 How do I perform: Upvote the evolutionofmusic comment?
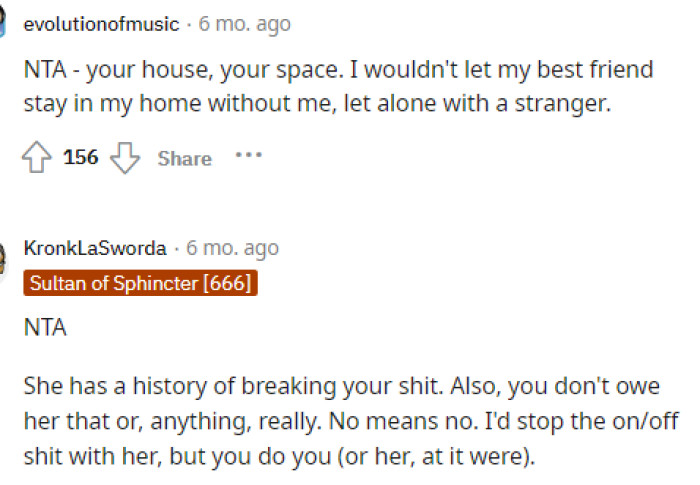click(37, 158)
